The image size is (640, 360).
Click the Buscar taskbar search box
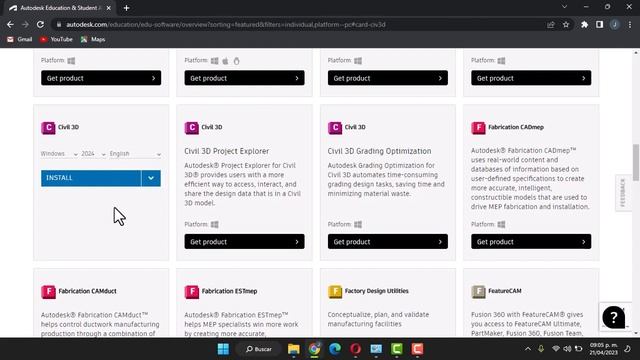click(259, 349)
